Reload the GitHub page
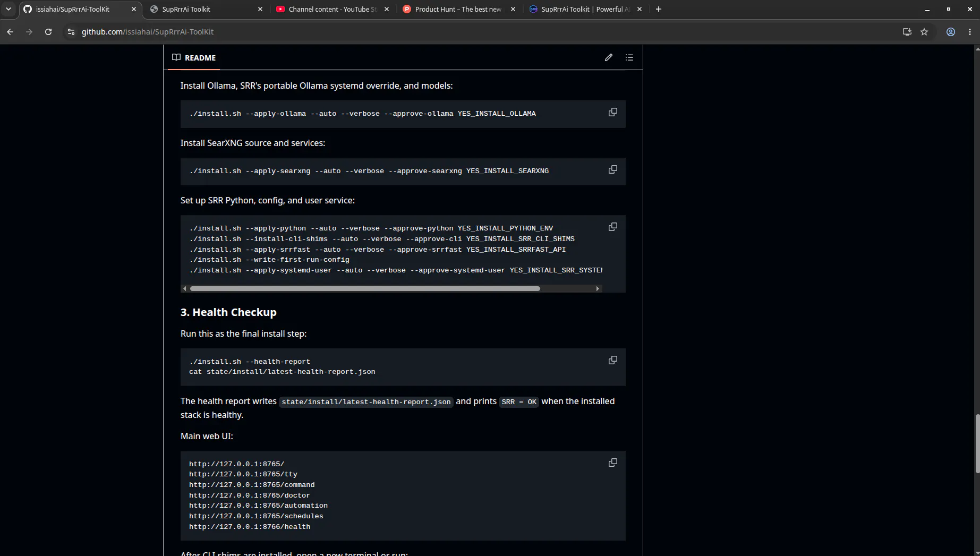This screenshot has width=980, height=556. pyautogui.click(x=48, y=32)
